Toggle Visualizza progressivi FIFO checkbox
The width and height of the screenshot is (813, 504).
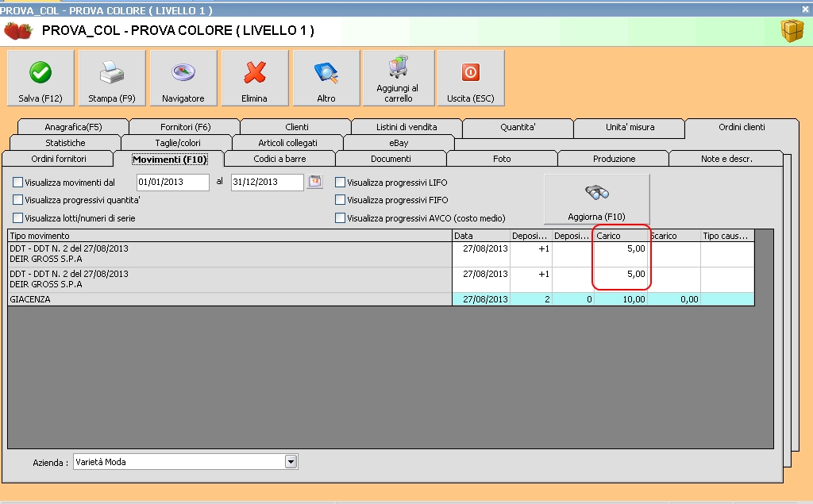(x=340, y=200)
